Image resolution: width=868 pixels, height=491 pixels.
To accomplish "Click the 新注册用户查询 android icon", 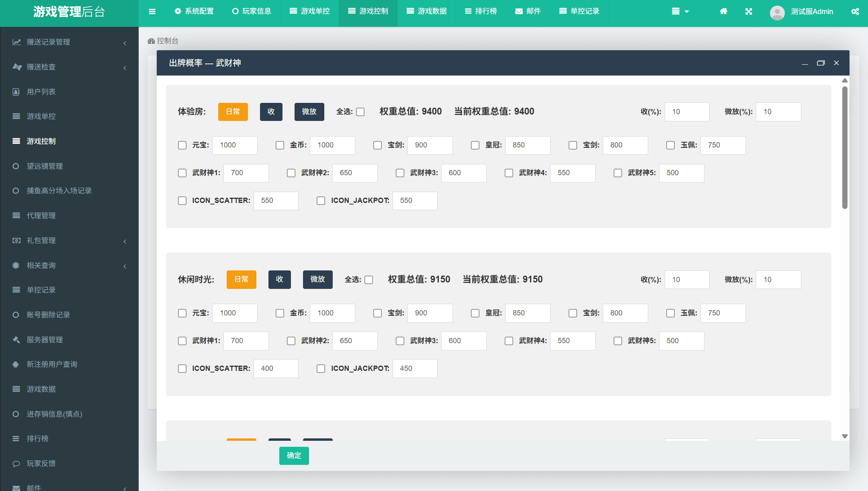I will point(16,364).
